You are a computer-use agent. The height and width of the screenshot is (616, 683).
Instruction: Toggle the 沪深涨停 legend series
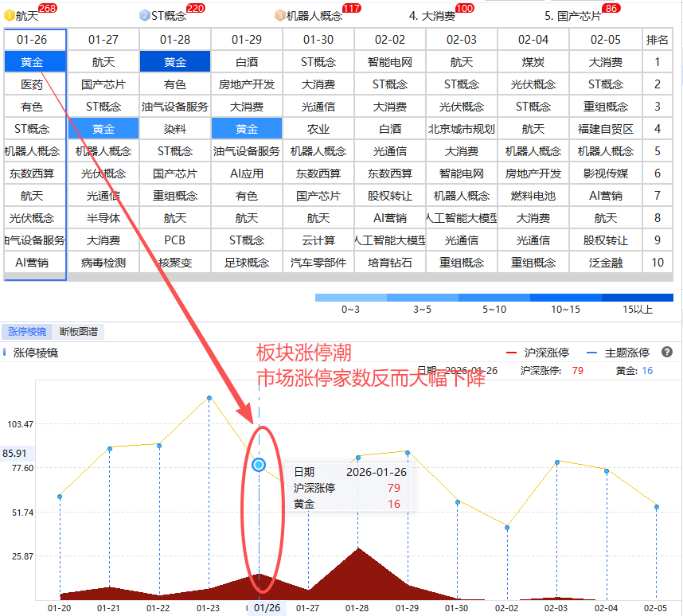(537, 353)
